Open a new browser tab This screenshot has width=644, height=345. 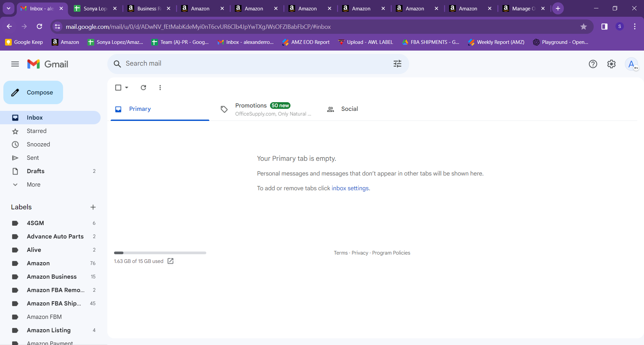(558, 8)
